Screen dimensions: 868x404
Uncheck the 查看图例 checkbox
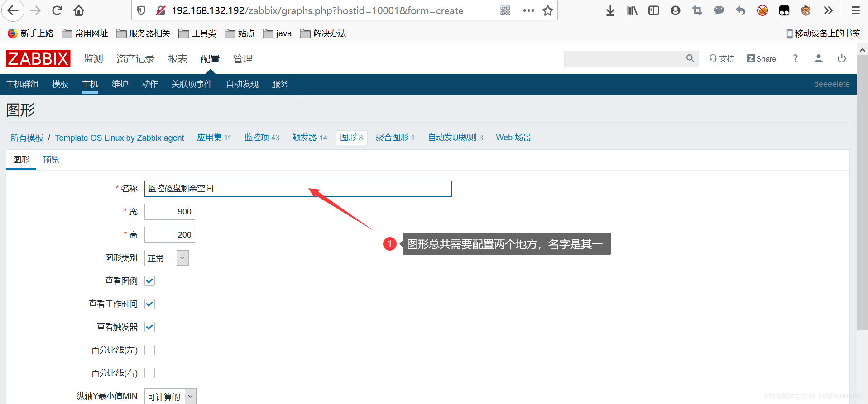click(149, 281)
